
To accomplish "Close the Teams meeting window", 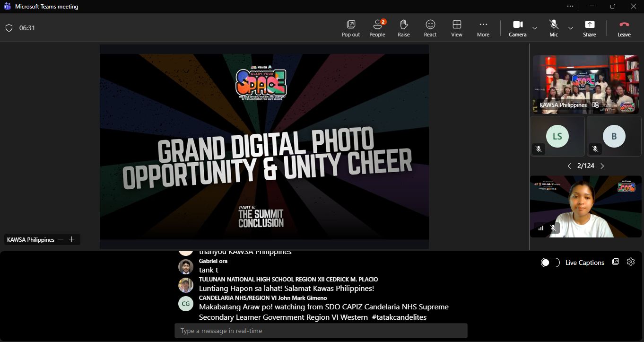I will pos(634,6).
